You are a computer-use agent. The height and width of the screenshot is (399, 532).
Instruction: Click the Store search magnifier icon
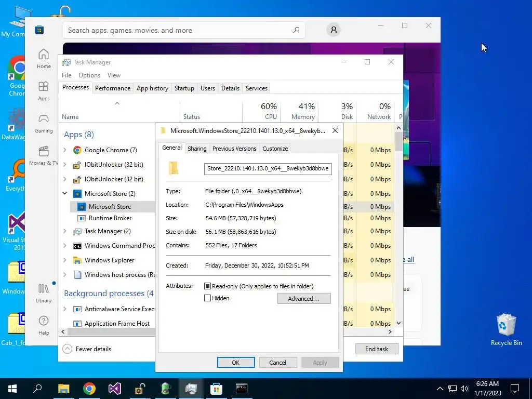[x=296, y=30]
